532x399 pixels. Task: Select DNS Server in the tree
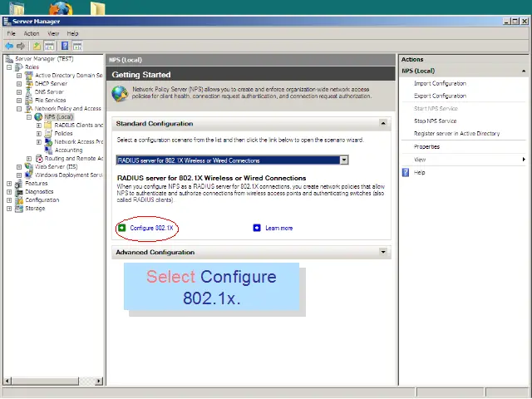(x=49, y=92)
